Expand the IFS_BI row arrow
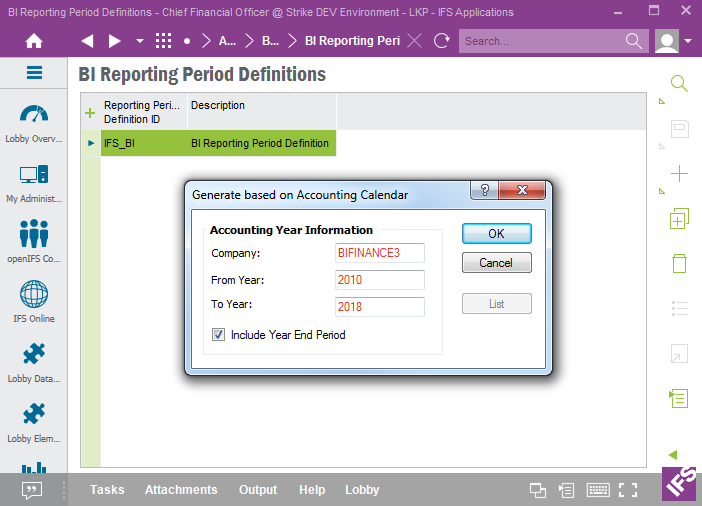 coord(91,143)
